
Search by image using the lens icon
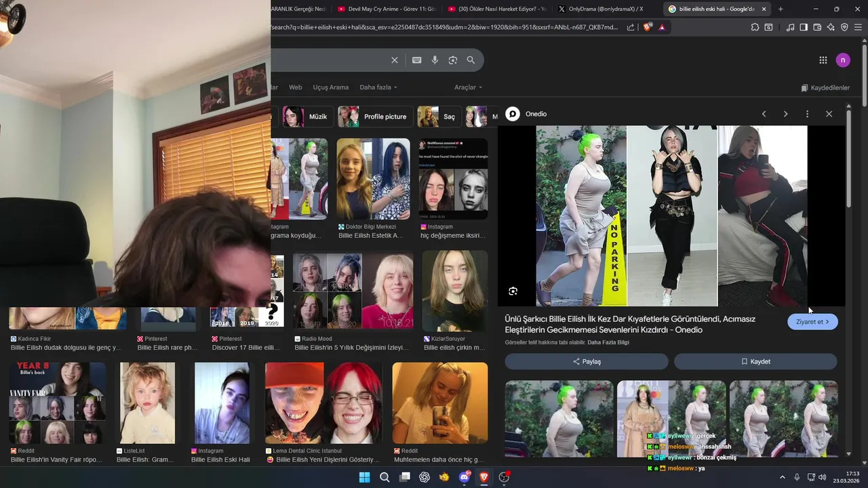(x=453, y=60)
